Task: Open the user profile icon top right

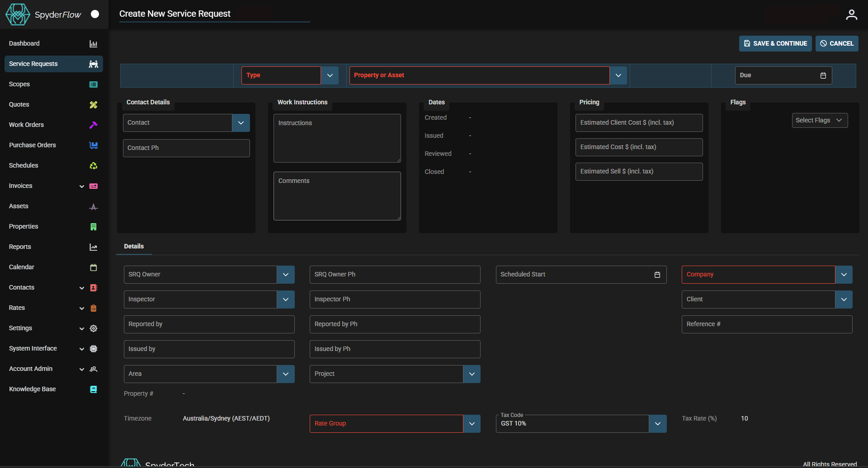Action: pos(852,14)
